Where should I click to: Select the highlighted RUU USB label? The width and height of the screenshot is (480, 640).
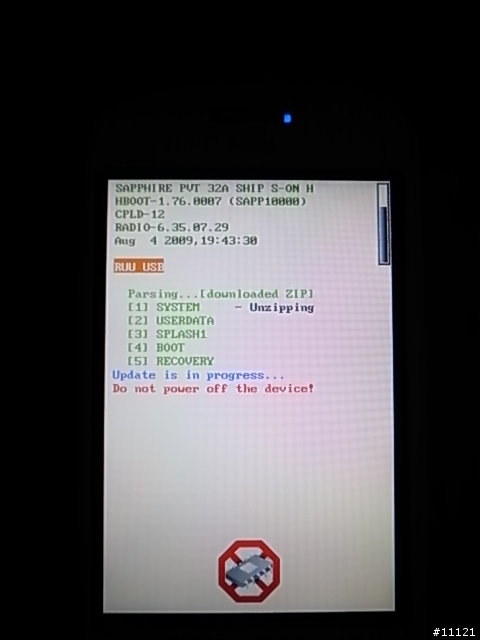(x=139, y=267)
